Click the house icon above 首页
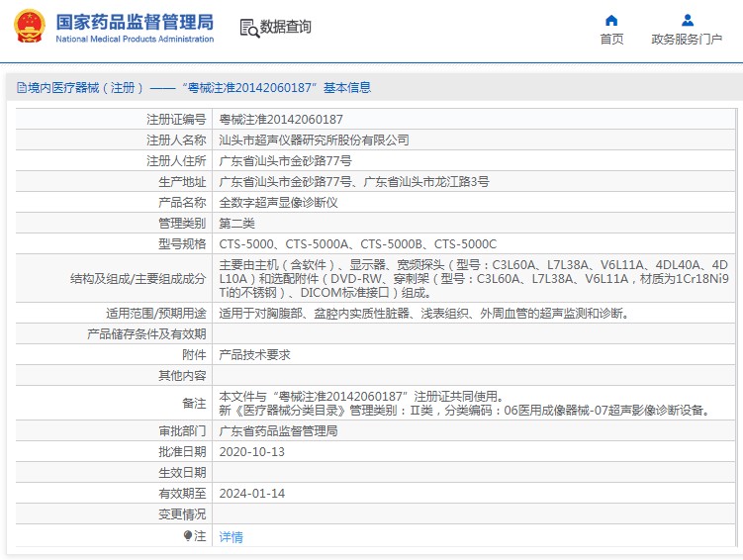The image size is (743, 560). 611,20
